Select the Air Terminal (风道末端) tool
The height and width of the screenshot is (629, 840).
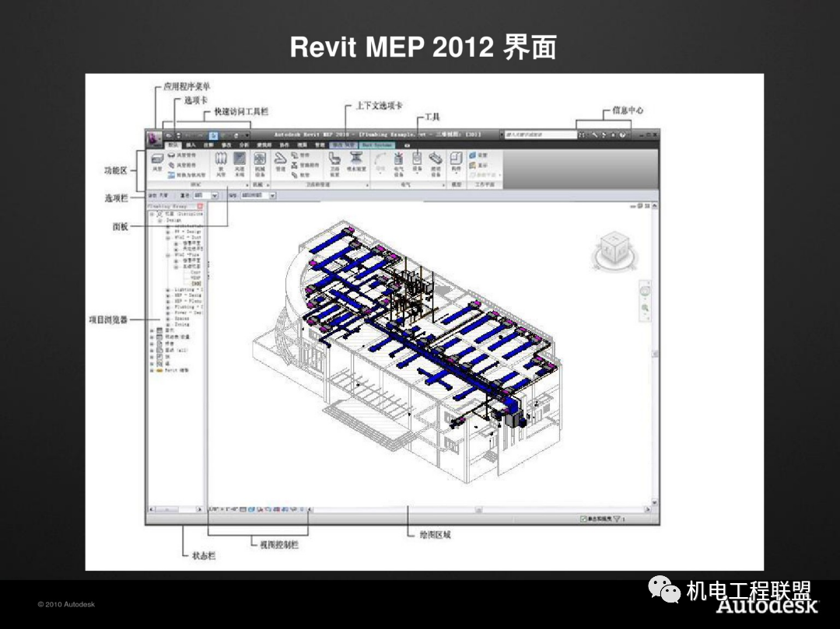[240, 164]
